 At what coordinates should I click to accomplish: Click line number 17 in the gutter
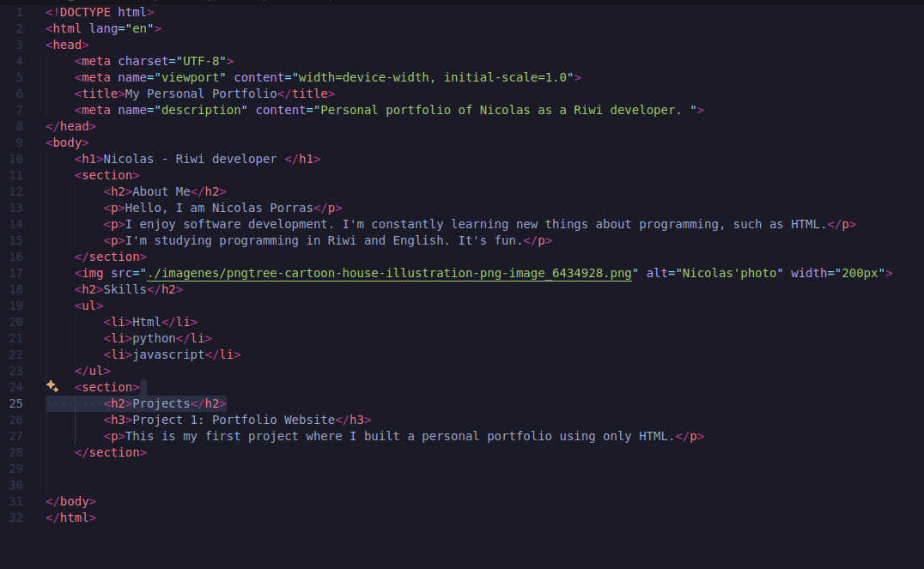point(16,273)
